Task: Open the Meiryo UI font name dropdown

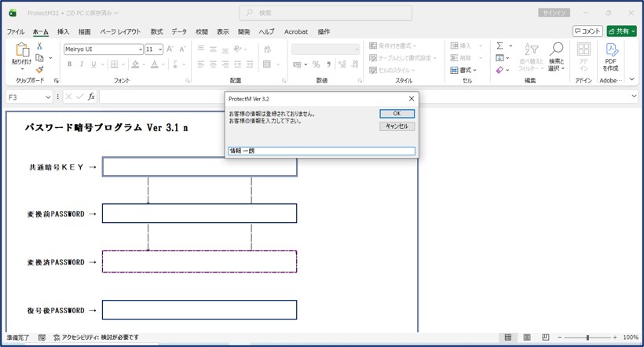Action: point(141,49)
